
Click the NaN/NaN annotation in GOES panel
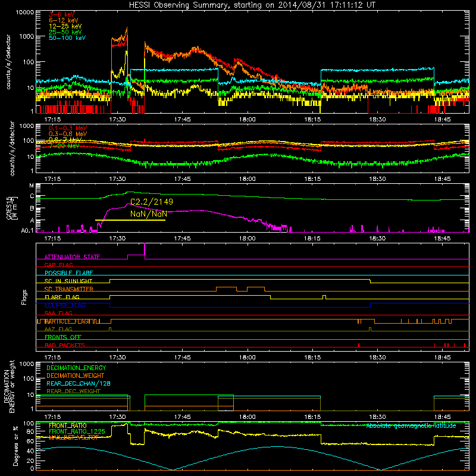click(x=149, y=214)
